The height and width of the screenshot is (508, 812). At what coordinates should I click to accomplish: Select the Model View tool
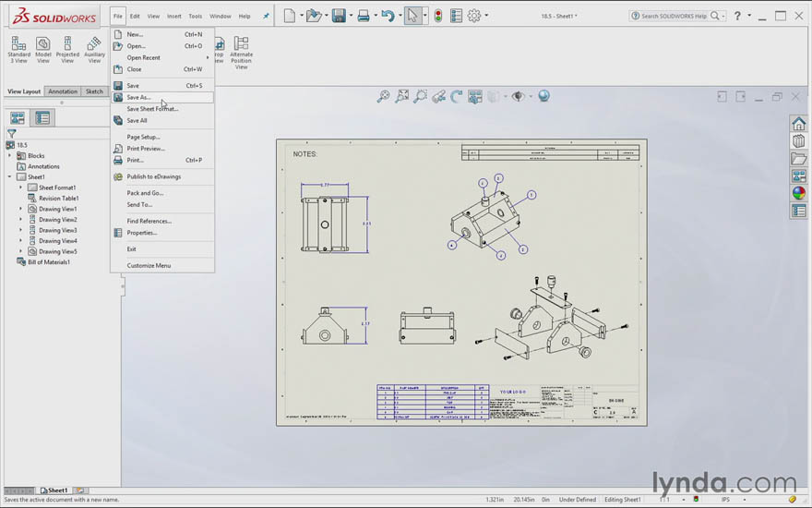click(x=43, y=50)
